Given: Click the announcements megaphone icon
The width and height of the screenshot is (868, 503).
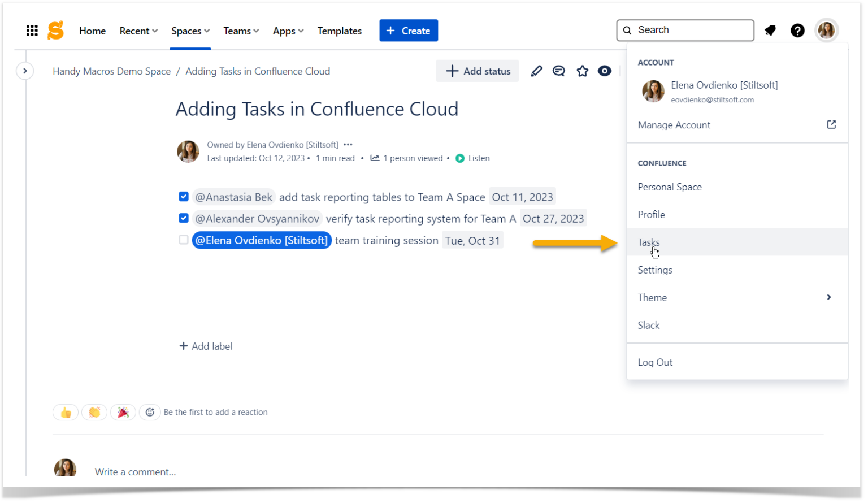Looking at the screenshot, I should [770, 30].
